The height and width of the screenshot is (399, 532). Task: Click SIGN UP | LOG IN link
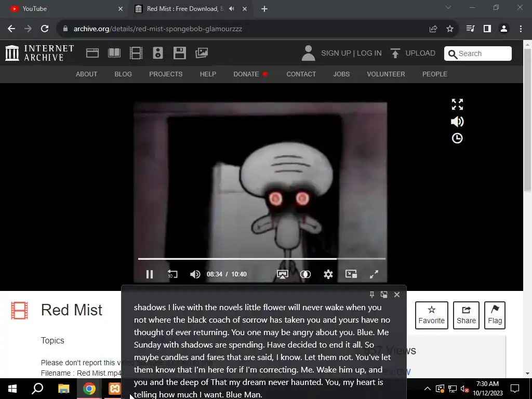point(351,54)
